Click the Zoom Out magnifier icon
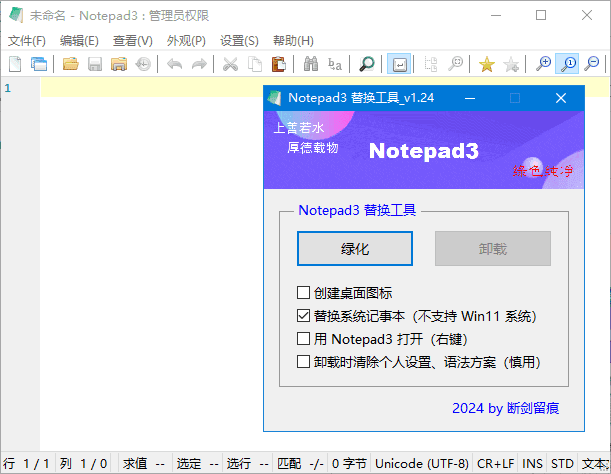The width and height of the screenshot is (611, 474). [x=593, y=64]
